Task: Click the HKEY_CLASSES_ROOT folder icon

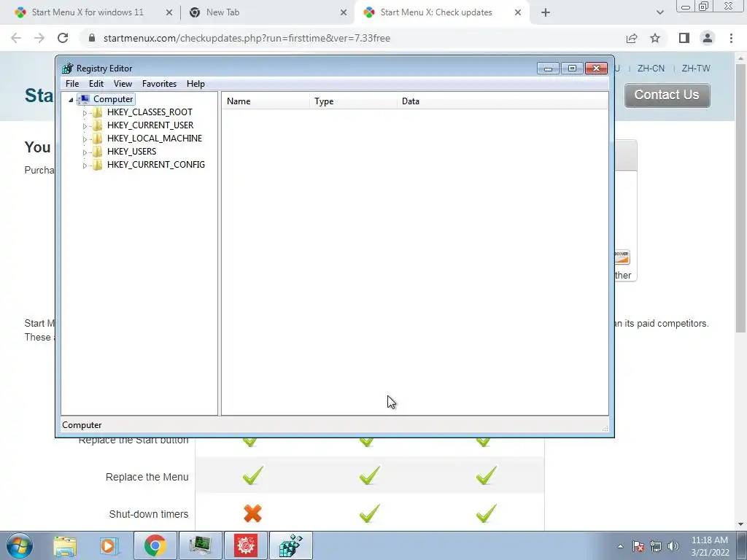Action: (97, 112)
